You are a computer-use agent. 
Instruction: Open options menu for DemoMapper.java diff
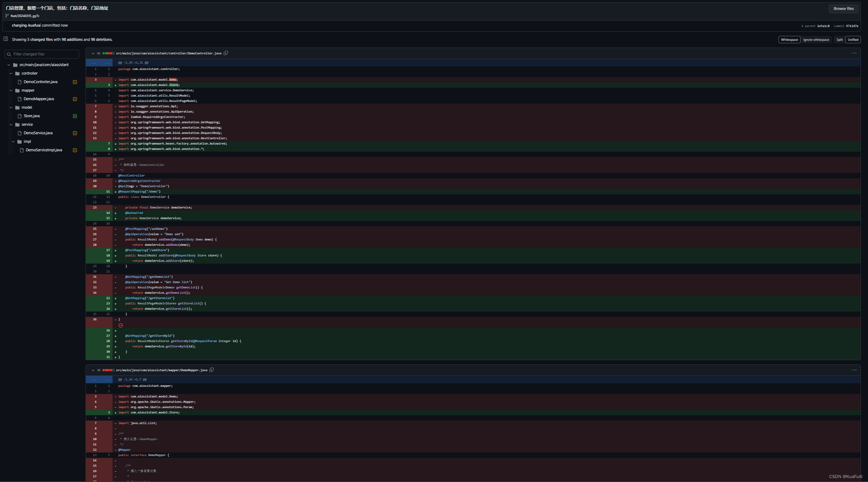[854, 370]
